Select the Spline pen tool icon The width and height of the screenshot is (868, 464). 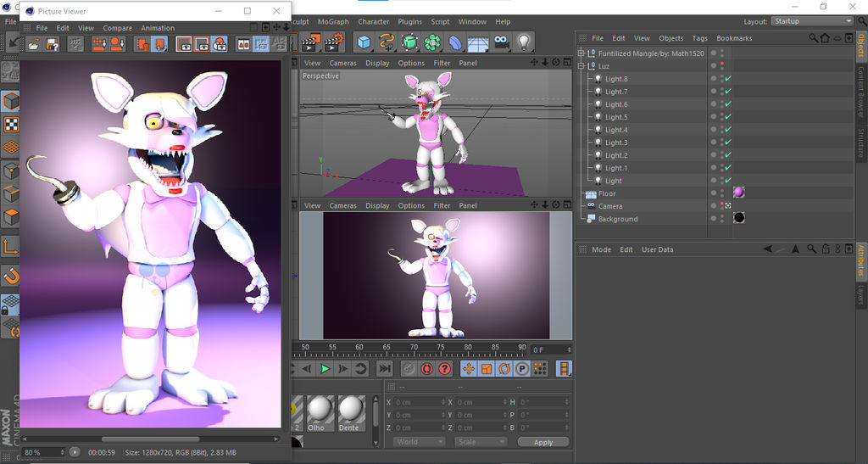[387, 42]
